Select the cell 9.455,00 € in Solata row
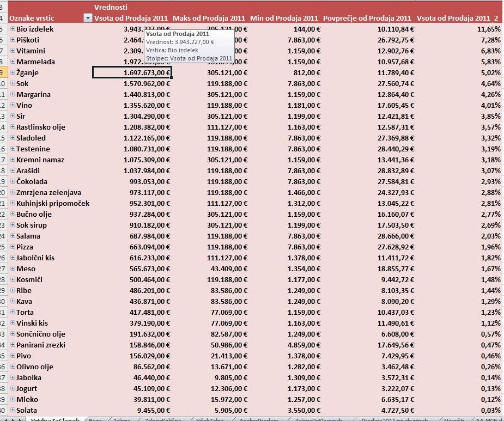 pyautogui.click(x=132, y=411)
